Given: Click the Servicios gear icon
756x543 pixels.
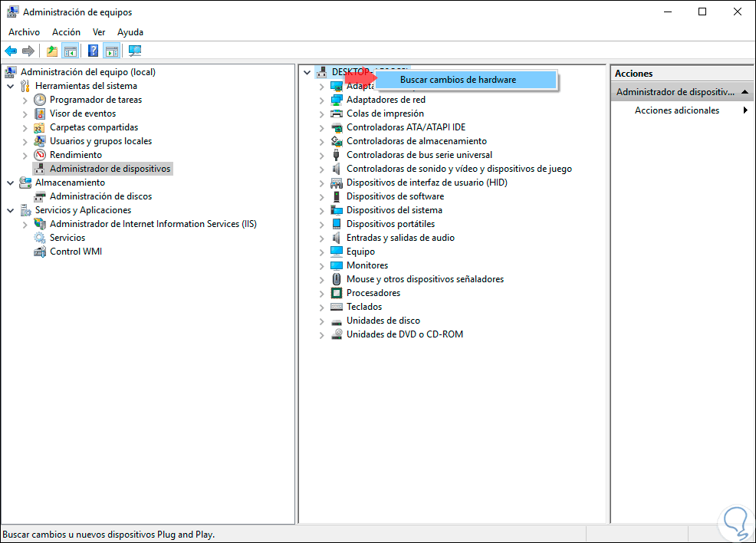Looking at the screenshot, I should pos(40,238).
